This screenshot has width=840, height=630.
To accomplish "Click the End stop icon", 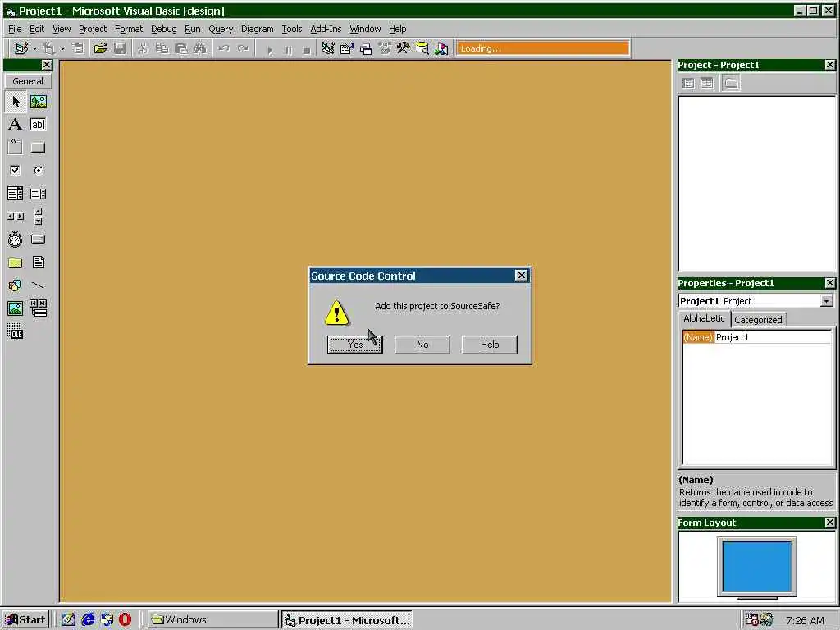I will pos(307,50).
